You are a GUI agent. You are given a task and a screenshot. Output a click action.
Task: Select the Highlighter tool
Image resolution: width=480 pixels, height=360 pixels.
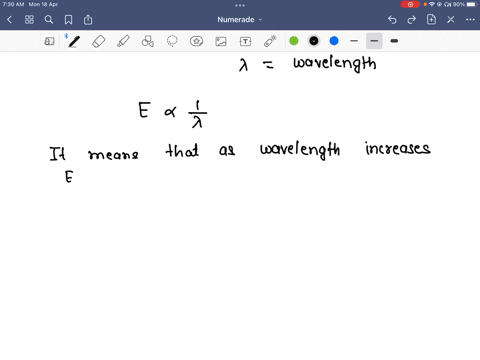click(x=123, y=41)
